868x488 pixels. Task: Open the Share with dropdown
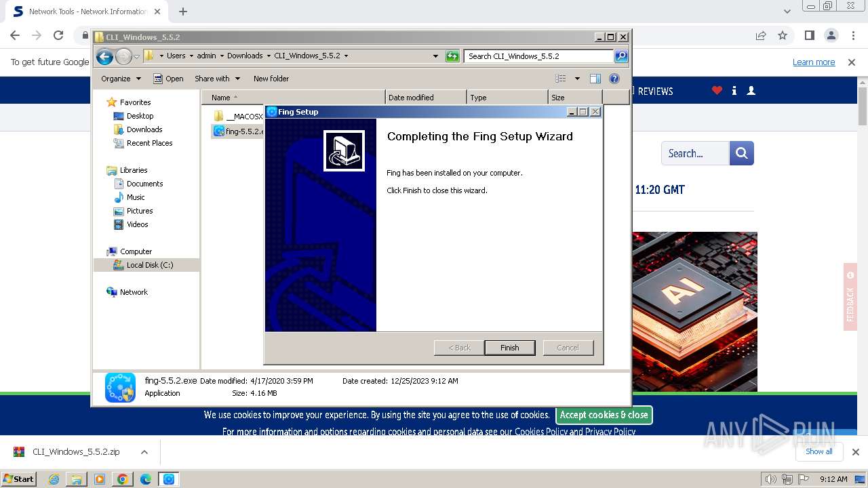[217, 79]
